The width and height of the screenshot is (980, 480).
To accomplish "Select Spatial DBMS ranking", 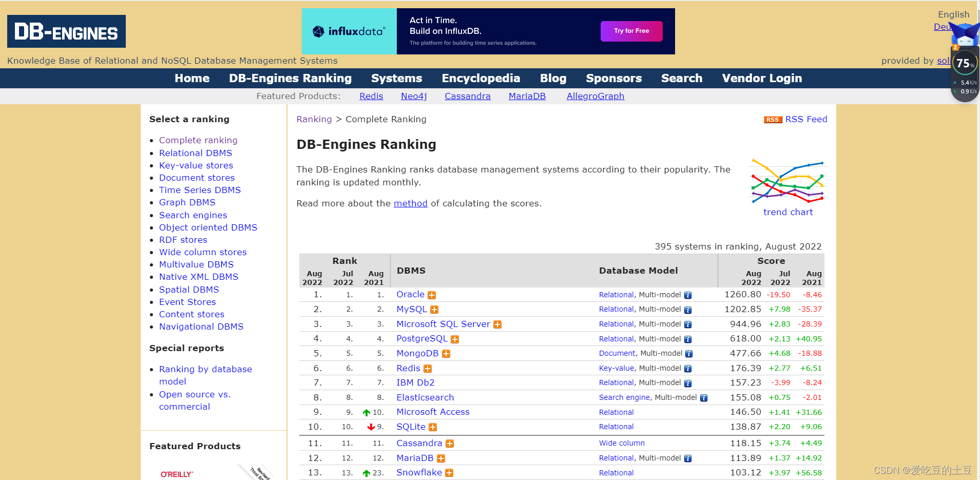I will pos(189,290).
